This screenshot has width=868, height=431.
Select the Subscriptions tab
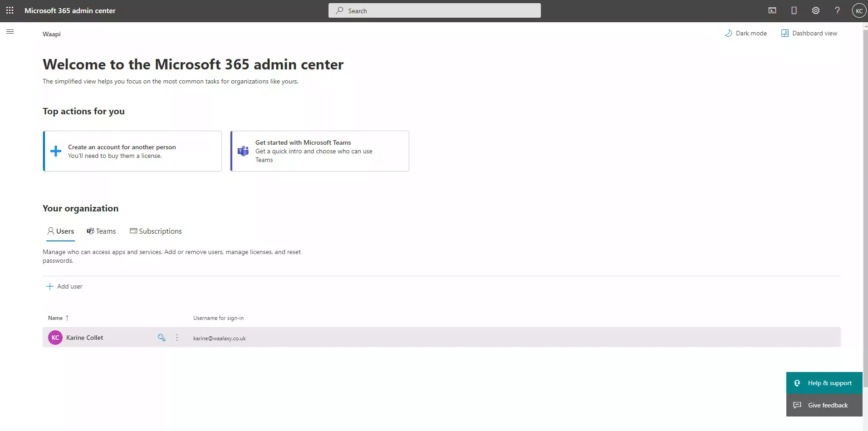pos(156,231)
